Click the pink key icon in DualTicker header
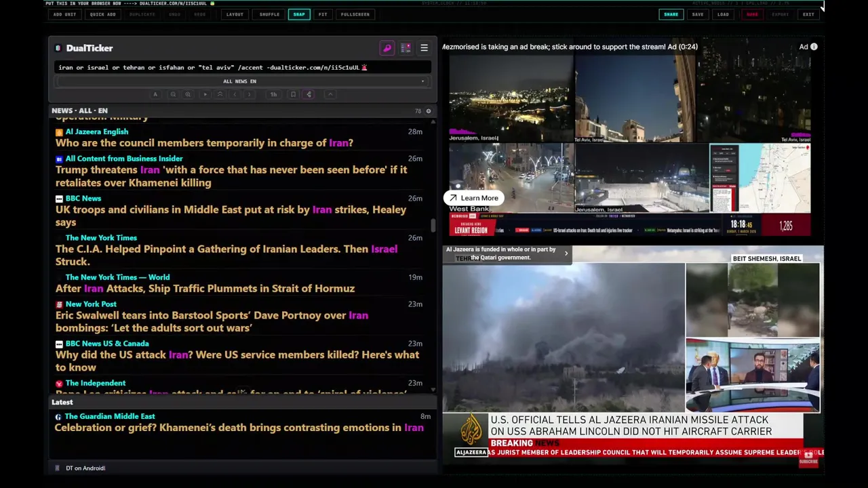Image resolution: width=868 pixels, height=488 pixels. point(387,48)
